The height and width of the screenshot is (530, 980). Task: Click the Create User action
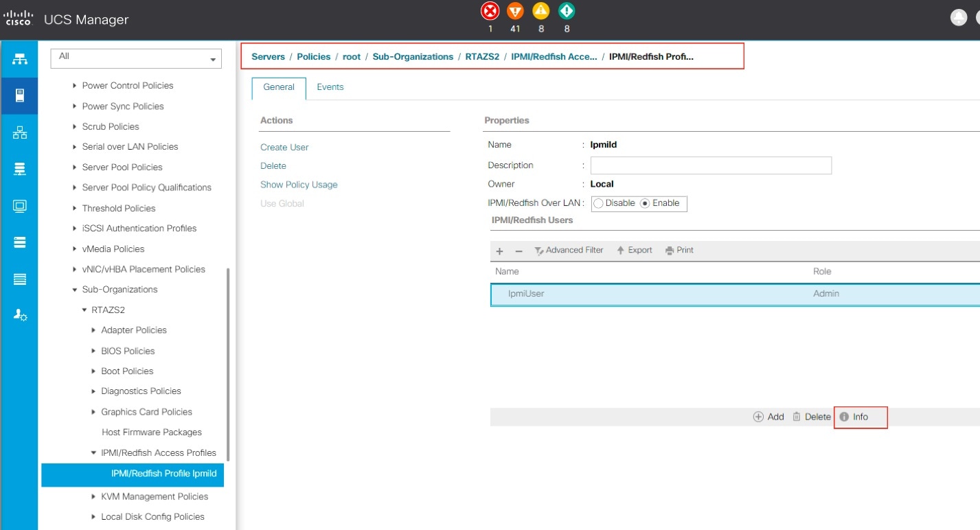(x=284, y=148)
